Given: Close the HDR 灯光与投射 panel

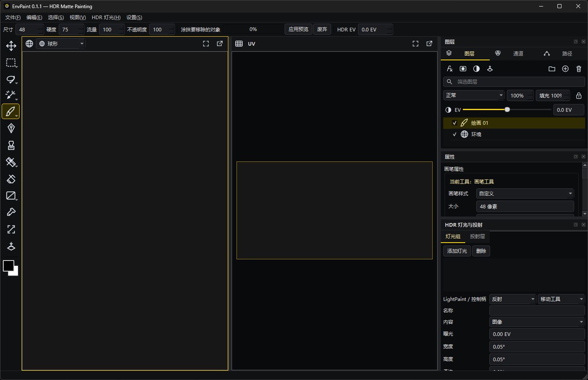Looking at the screenshot, I should pyautogui.click(x=584, y=225).
